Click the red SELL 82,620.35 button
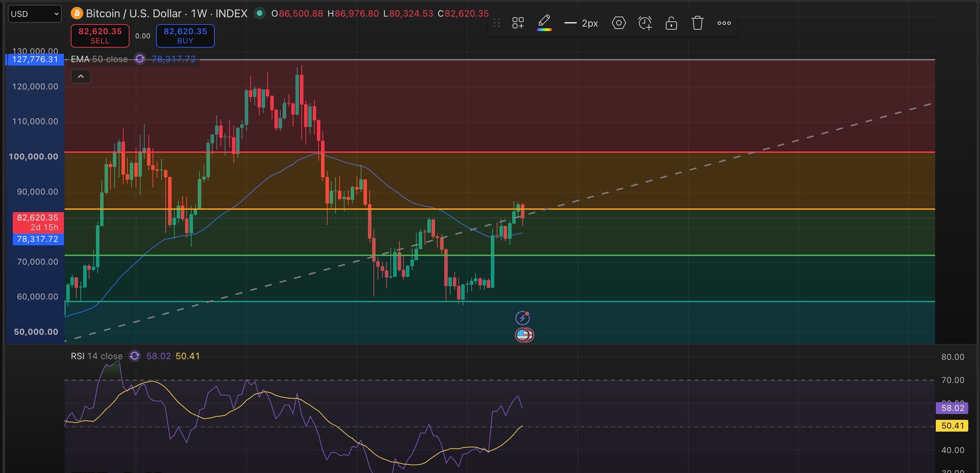Viewport: 980px width, 473px height. 100,36
